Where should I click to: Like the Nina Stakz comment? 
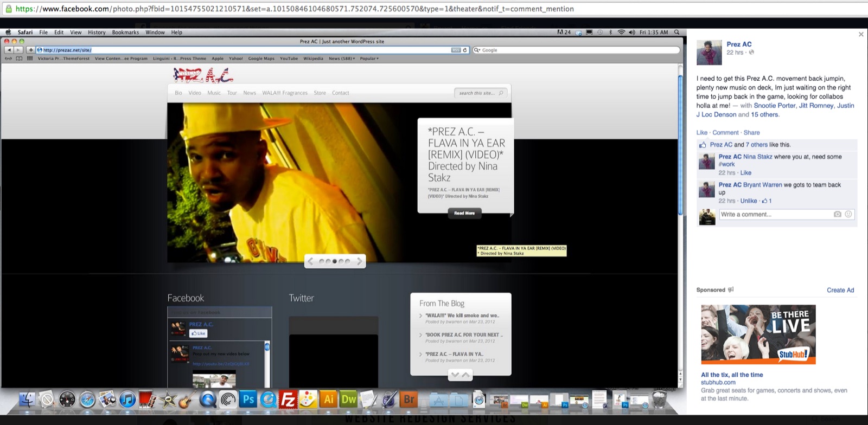click(746, 173)
